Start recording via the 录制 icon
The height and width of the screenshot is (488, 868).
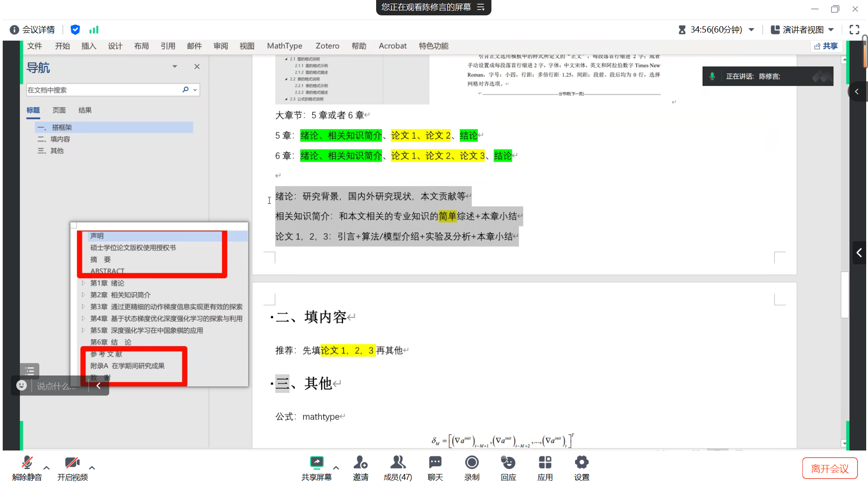click(x=472, y=468)
